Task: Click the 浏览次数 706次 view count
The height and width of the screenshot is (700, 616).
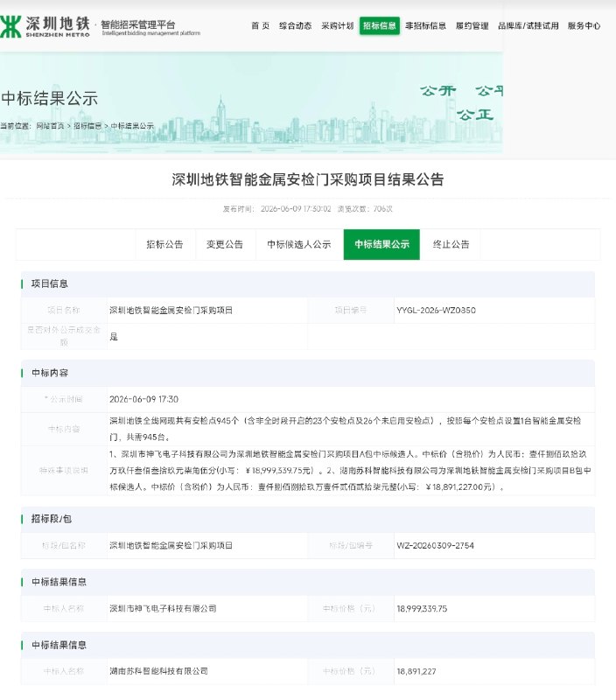Action: [365, 209]
